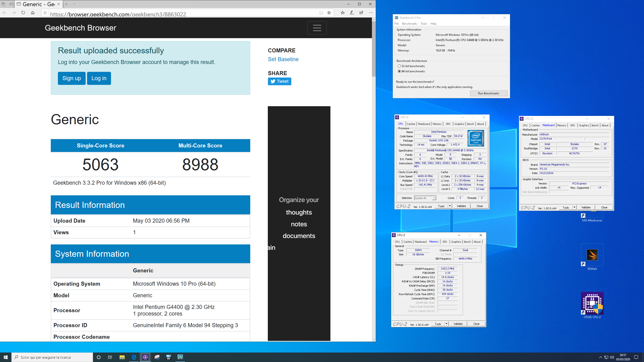The image size is (644, 362).
Task: Open the Edge tab previews chevron
Action: coord(74,4)
